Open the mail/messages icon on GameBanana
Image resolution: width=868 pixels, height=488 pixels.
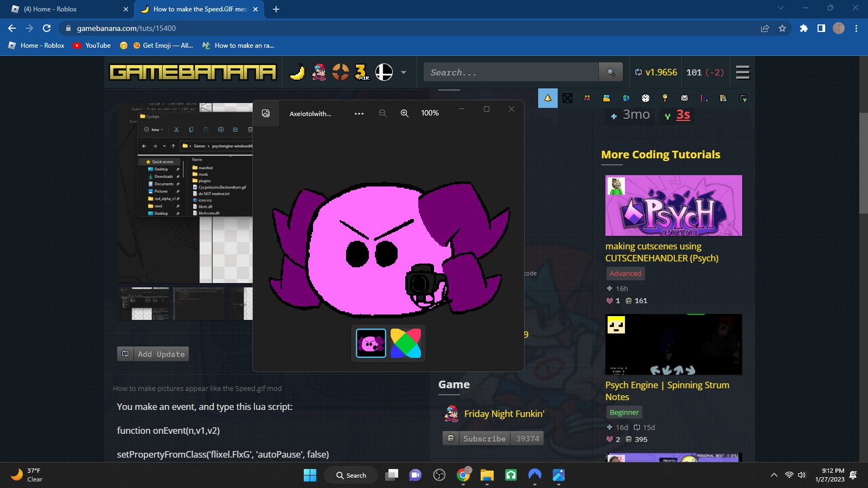pyautogui.click(x=684, y=98)
